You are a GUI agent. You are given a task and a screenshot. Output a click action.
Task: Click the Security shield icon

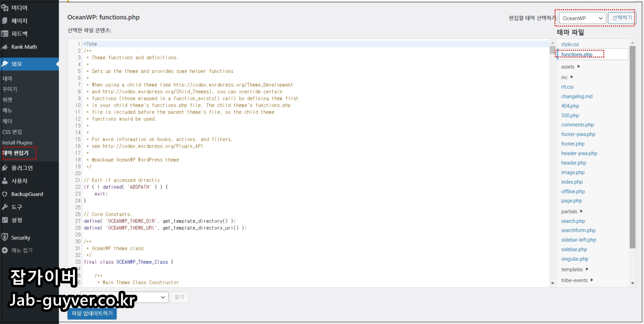click(5, 237)
